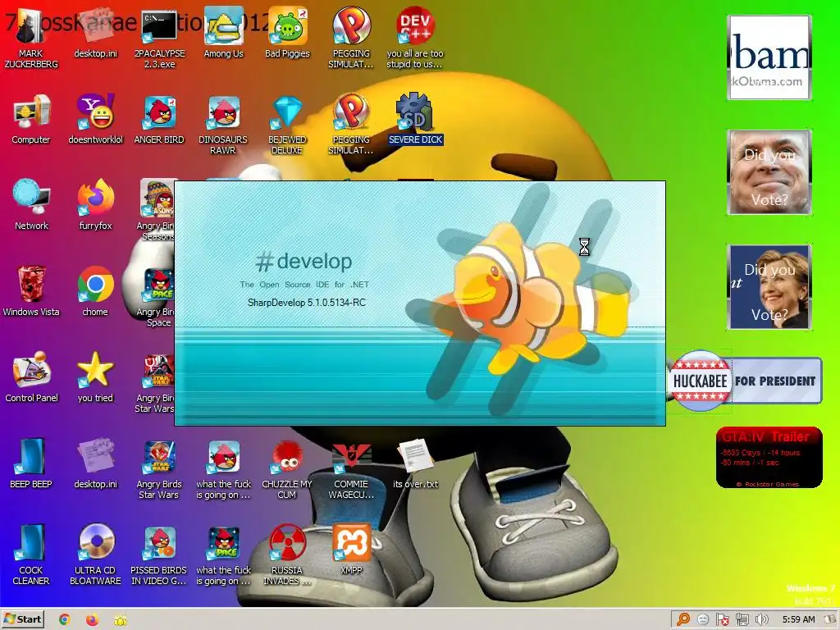Image resolution: width=840 pixels, height=630 pixels.
Task: Open the its over.txt file
Action: coord(415,464)
